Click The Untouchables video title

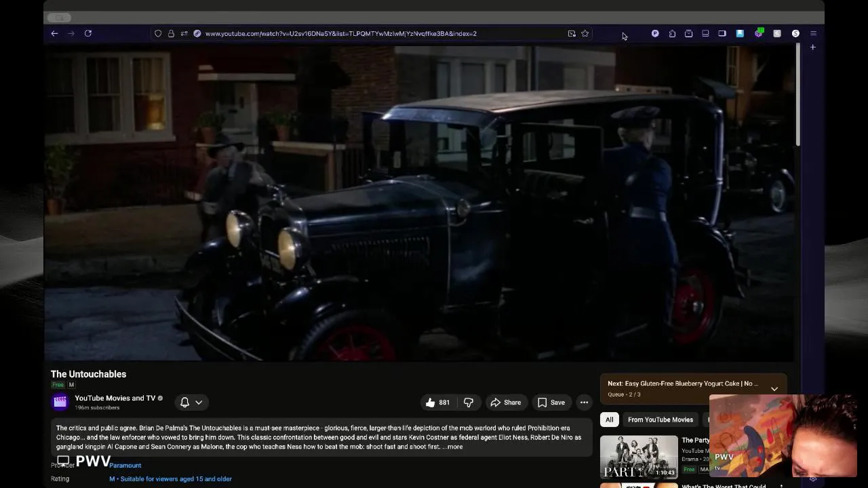[x=88, y=374]
